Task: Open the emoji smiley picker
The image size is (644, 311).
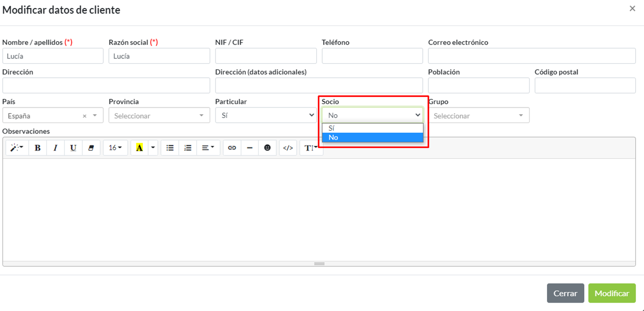Action: tap(267, 148)
